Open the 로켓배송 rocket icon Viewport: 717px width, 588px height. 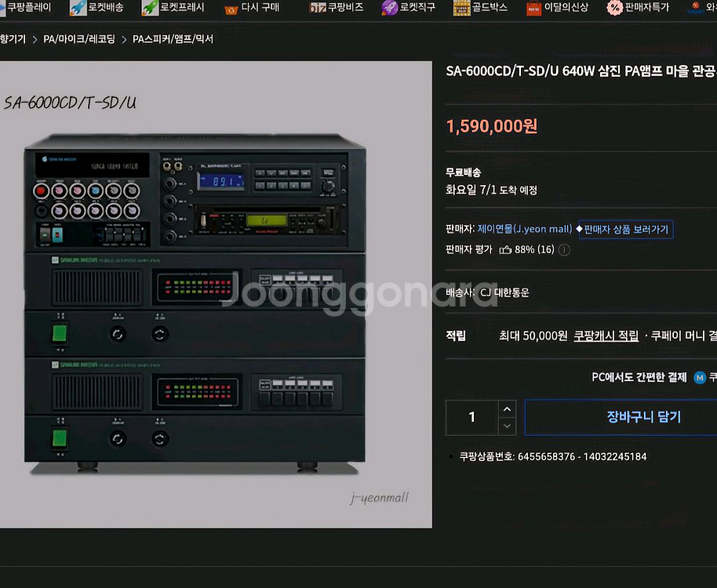tap(78, 8)
